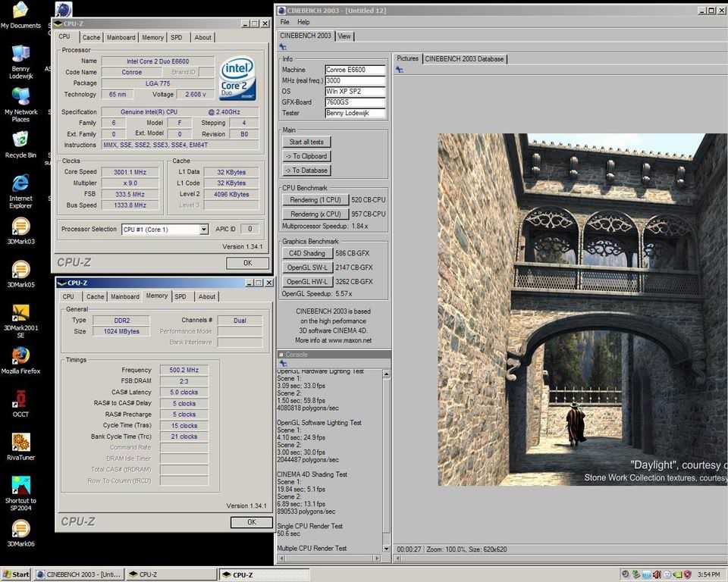Launch RivaTuner desktop shortcut
Image resolution: width=728 pixels, height=582 pixels.
(x=20, y=447)
